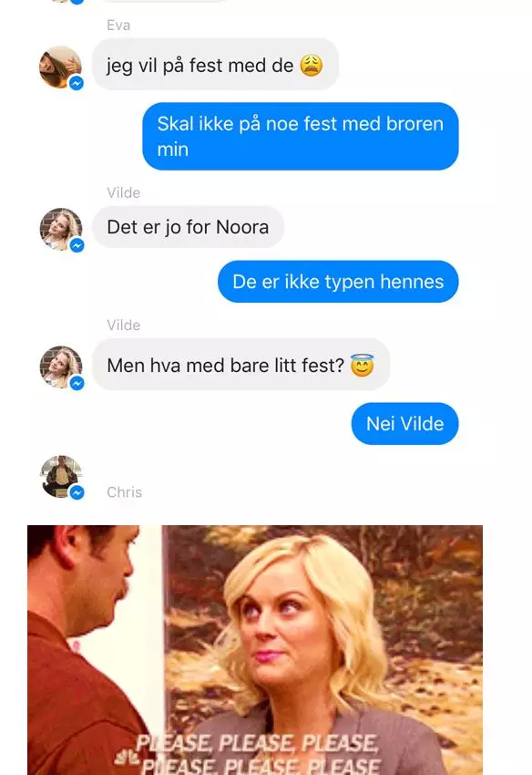This screenshot has width=532, height=775.
Task: Tap the Messenger badge on Eva's avatar
Action: pyautogui.click(x=77, y=83)
